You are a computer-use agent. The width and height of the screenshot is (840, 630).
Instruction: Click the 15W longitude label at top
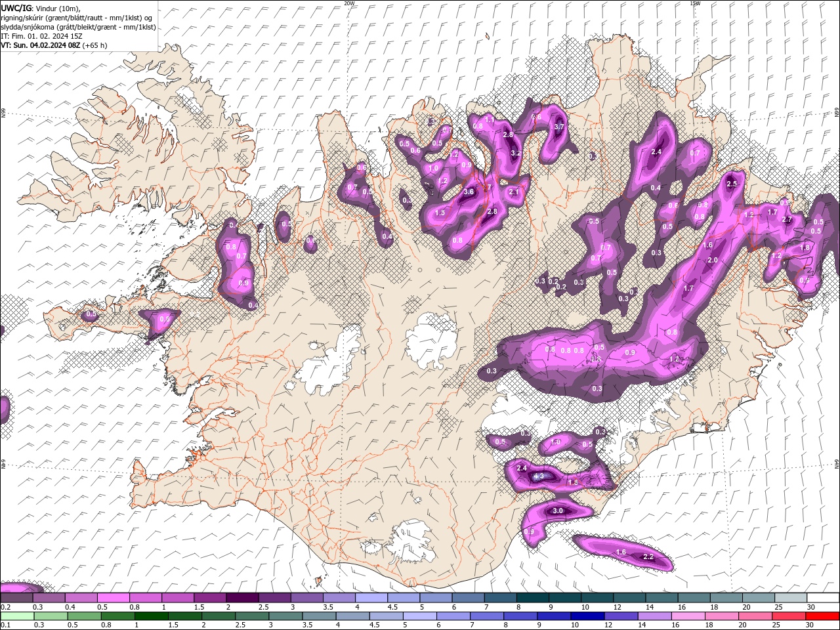[695, 3]
